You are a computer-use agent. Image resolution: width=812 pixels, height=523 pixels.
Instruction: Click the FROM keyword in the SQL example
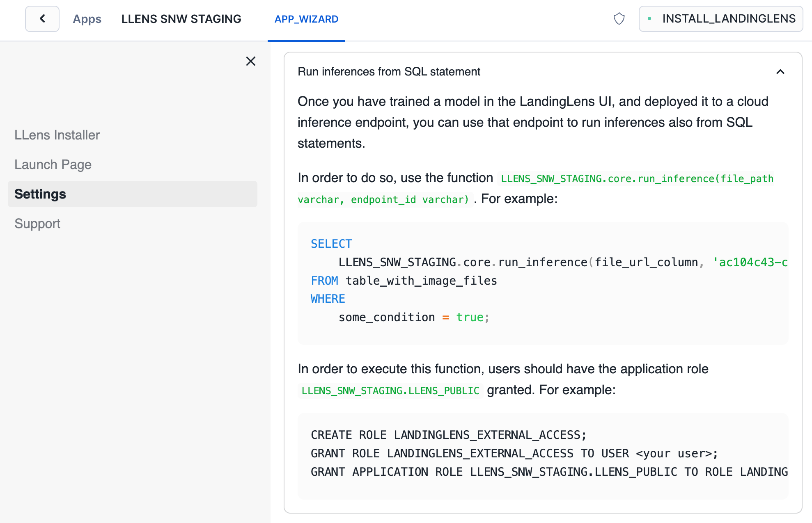pos(325,281)
